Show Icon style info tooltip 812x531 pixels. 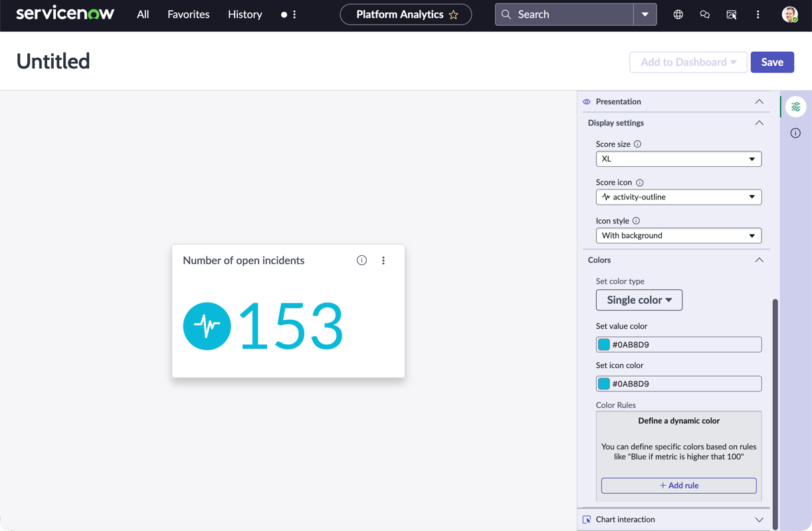[x=636, y=221]
